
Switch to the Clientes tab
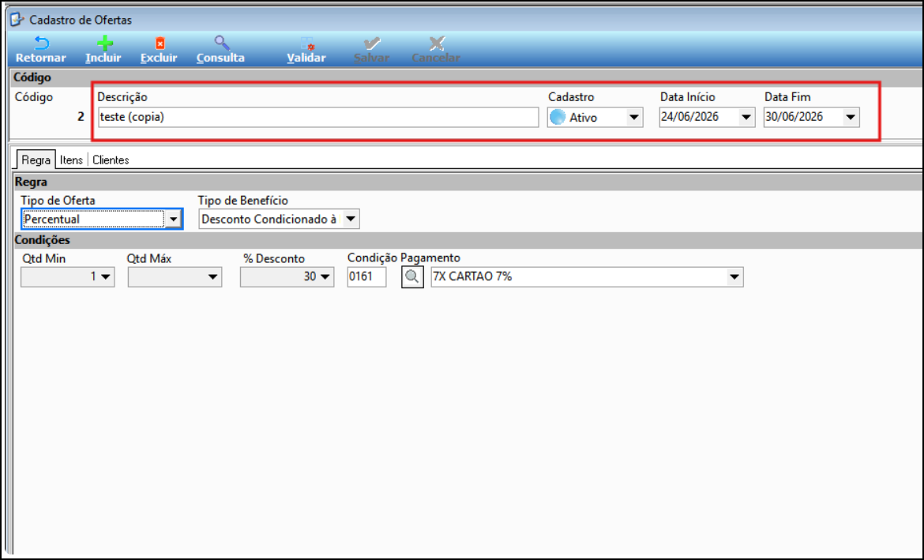(x=111, y=160)
